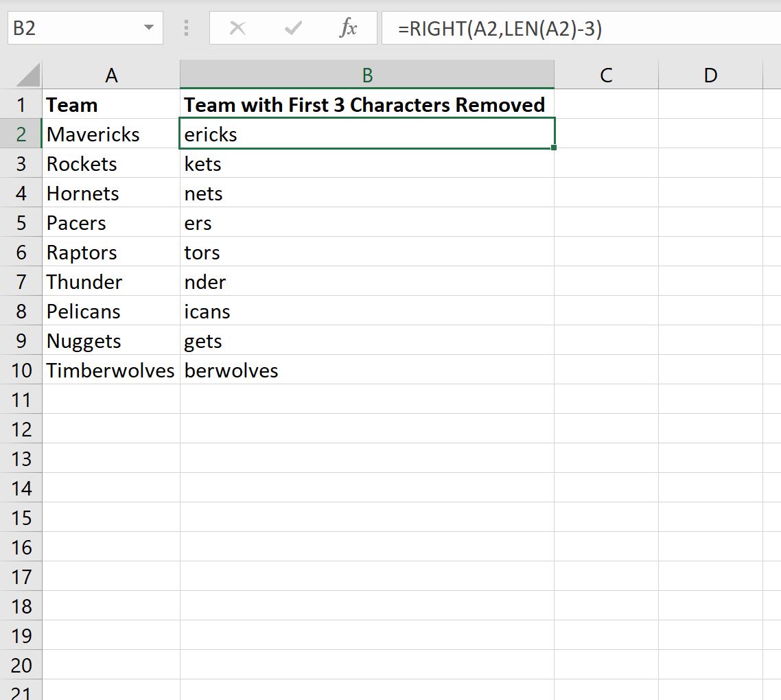Viewport: 781px width, 700px height.
Task: Click the Cancel (X) formula bar icon
Action: coord(237,28)
